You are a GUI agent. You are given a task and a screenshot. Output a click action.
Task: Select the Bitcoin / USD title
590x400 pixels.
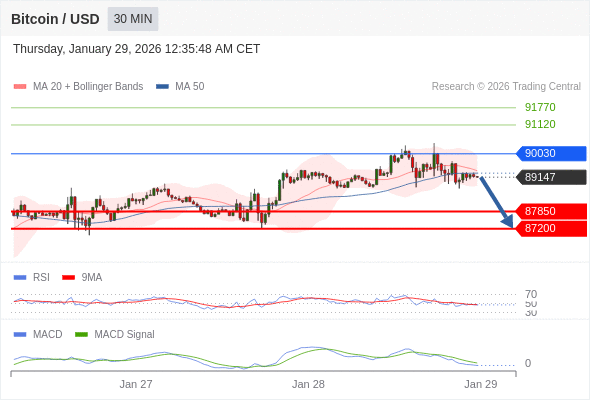(x=55, y=19)
